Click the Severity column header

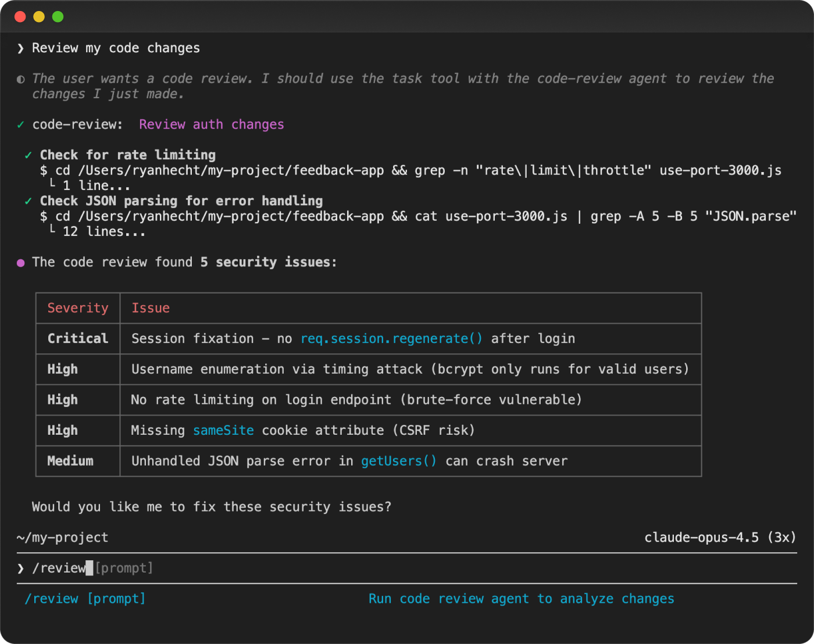pos(78,308)
